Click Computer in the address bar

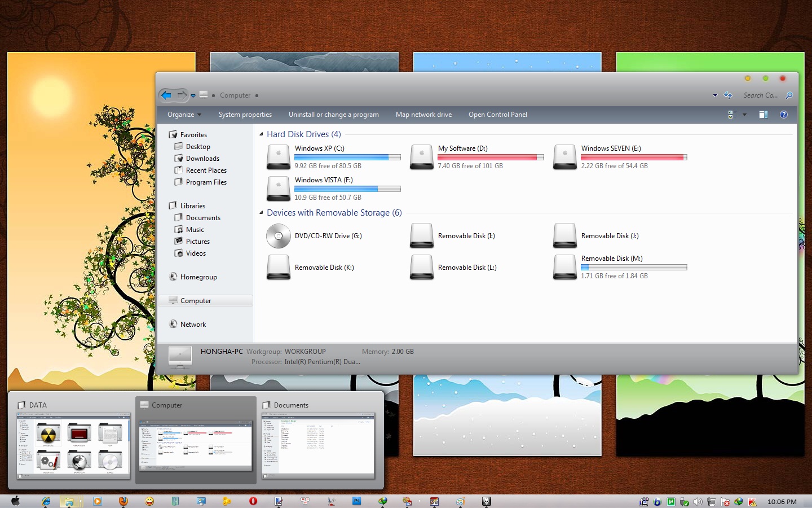(x=235, y=95)
